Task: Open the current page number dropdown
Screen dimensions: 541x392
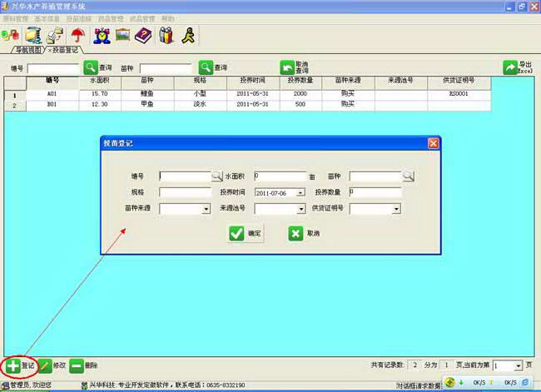Action: (519, 365)
